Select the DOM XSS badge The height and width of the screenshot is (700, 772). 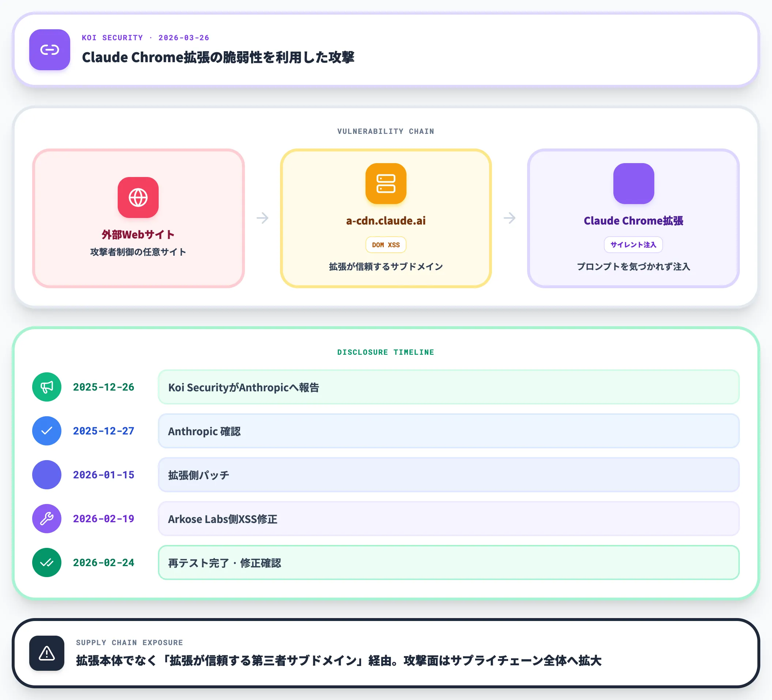(x=386, y=245)
